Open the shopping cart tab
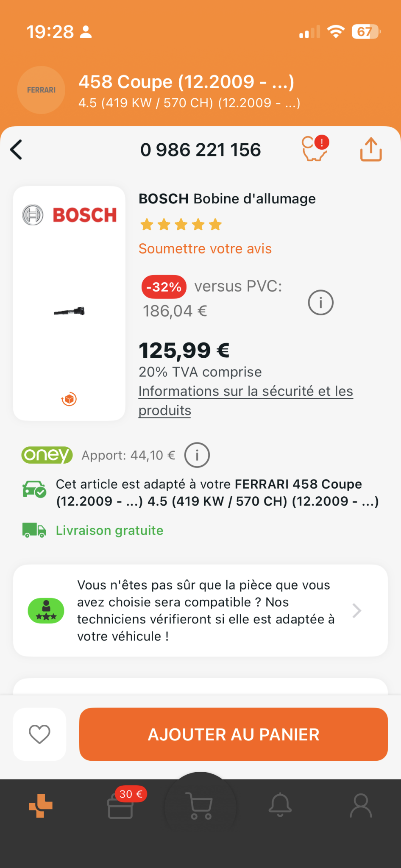 click(200, 806)
